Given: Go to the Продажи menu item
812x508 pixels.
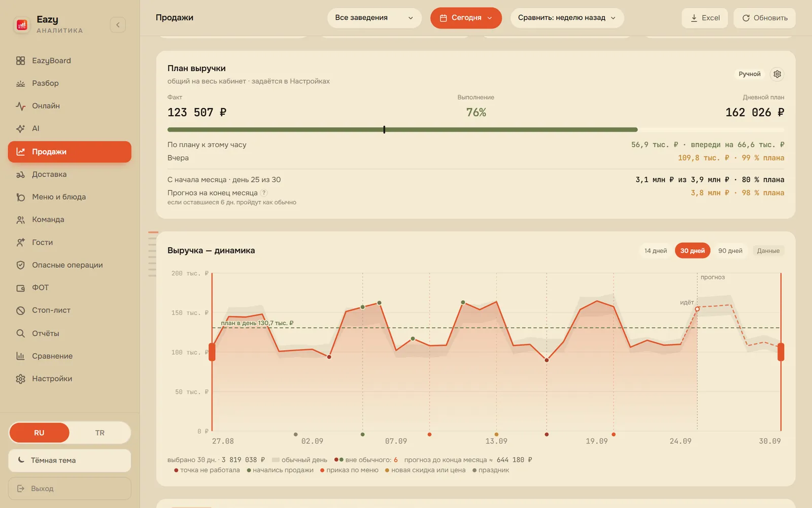Looking at the screenshot, I should click(70, 152).
